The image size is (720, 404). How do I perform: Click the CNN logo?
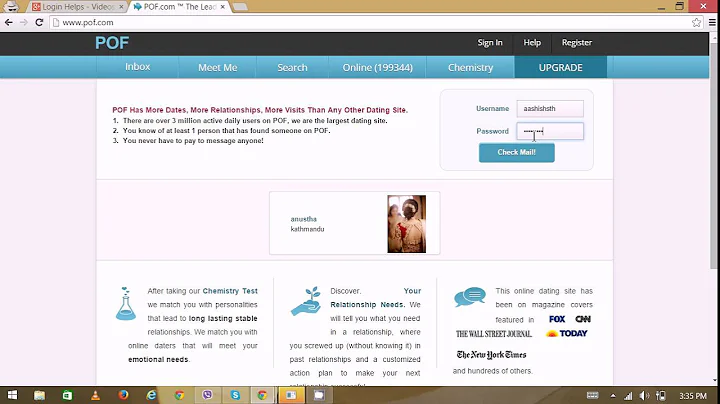[583, 319]
